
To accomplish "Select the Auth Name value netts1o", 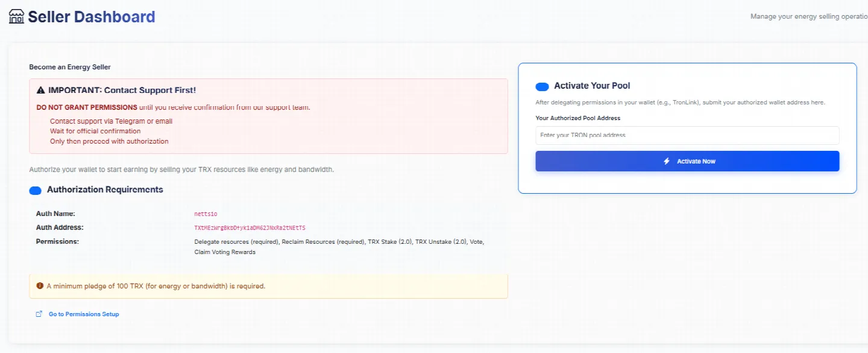I will coord(206,214).
